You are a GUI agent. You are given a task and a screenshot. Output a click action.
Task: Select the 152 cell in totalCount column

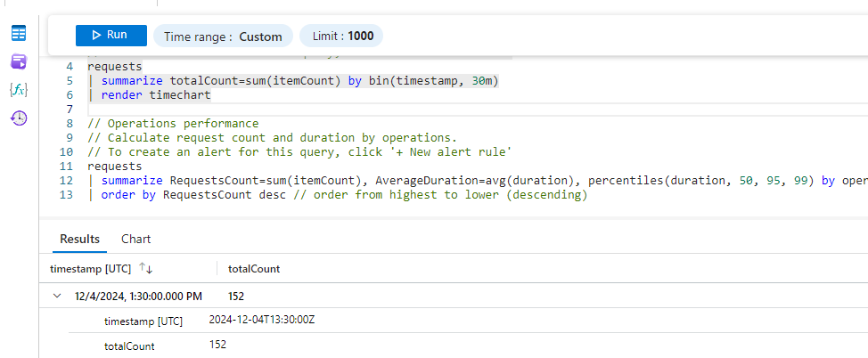tap(236, 297)
